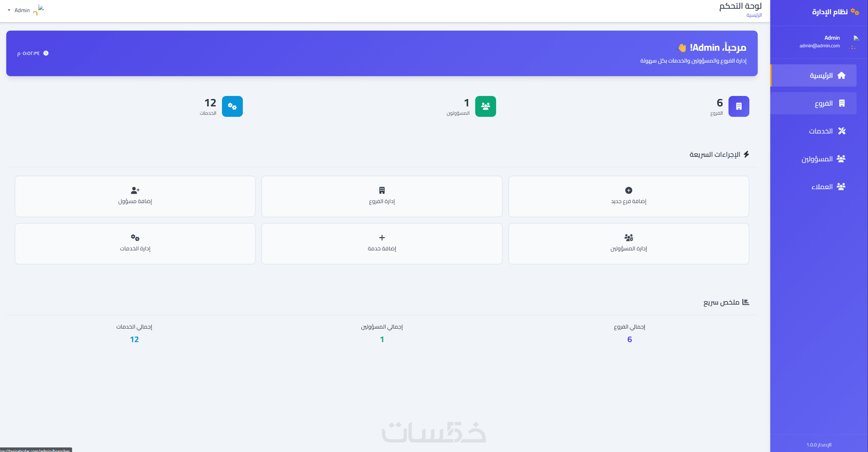The image size is (868, 452).
Task: Click the green users icon for admins stat
Action: (485, 106)
